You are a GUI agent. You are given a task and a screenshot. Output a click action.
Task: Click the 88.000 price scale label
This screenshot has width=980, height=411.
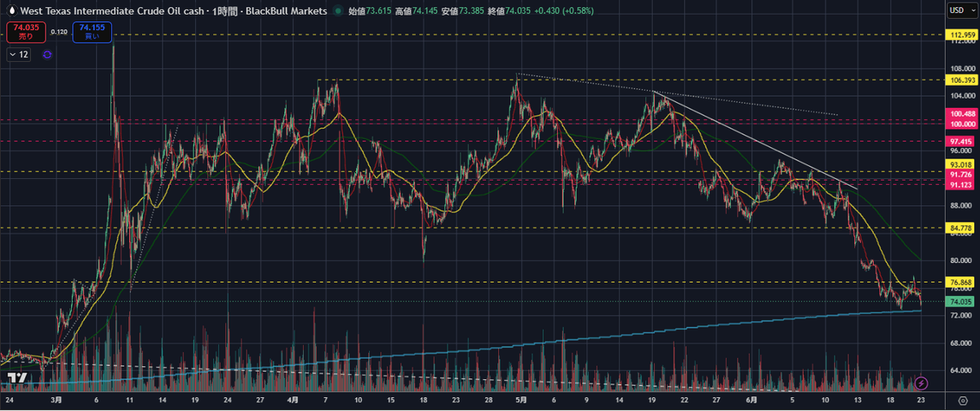point(960,206)
